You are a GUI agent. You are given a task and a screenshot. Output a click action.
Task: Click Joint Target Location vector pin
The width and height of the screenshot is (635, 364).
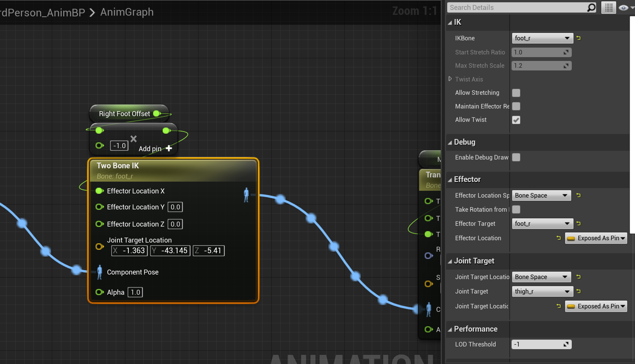click(x=99, y=246)
